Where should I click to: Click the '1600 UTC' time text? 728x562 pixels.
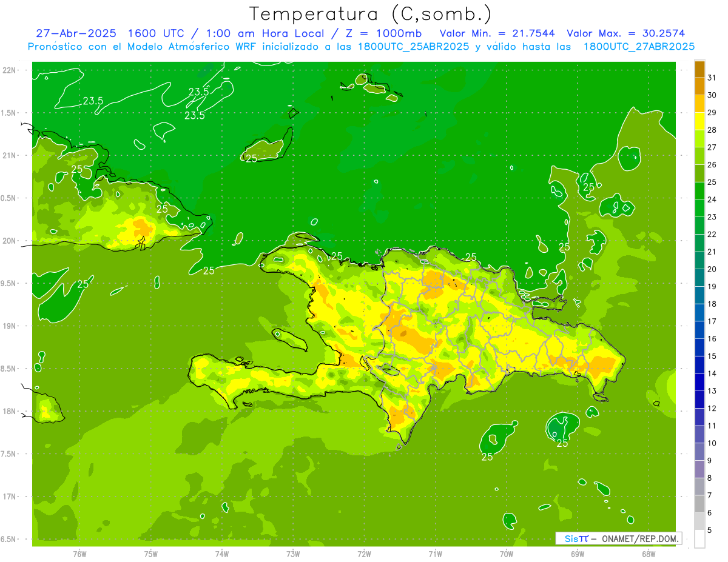pos(156,33)
